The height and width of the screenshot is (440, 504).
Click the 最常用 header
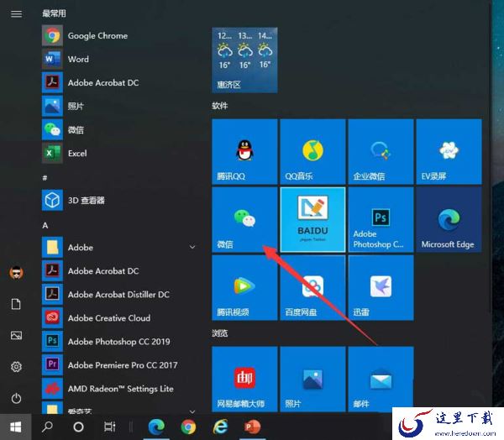54,13
